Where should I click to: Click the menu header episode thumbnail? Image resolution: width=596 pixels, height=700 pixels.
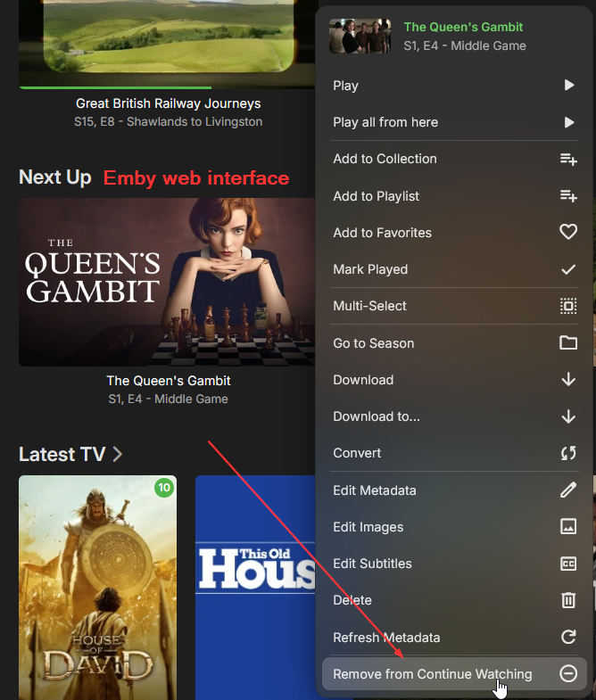[x=360, y=36]
